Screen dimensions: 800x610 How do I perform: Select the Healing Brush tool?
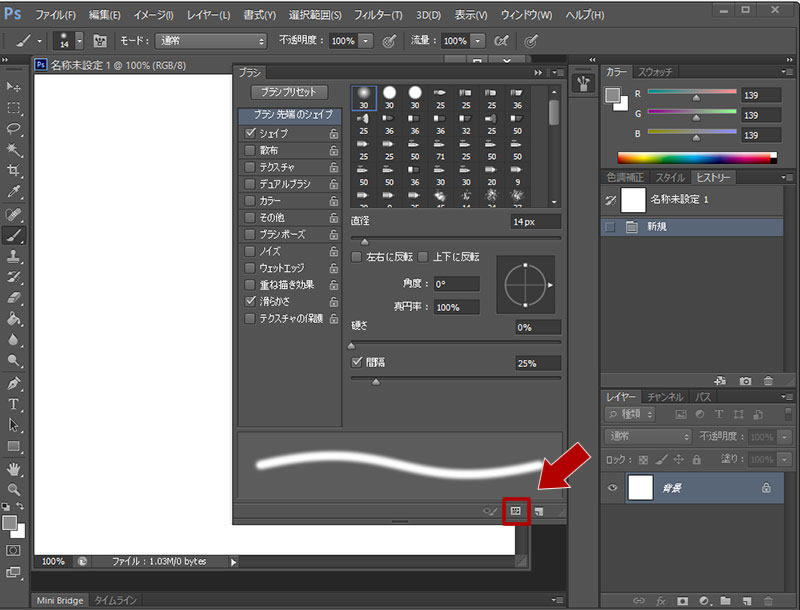pyautogui.click(x=14, y=214)
